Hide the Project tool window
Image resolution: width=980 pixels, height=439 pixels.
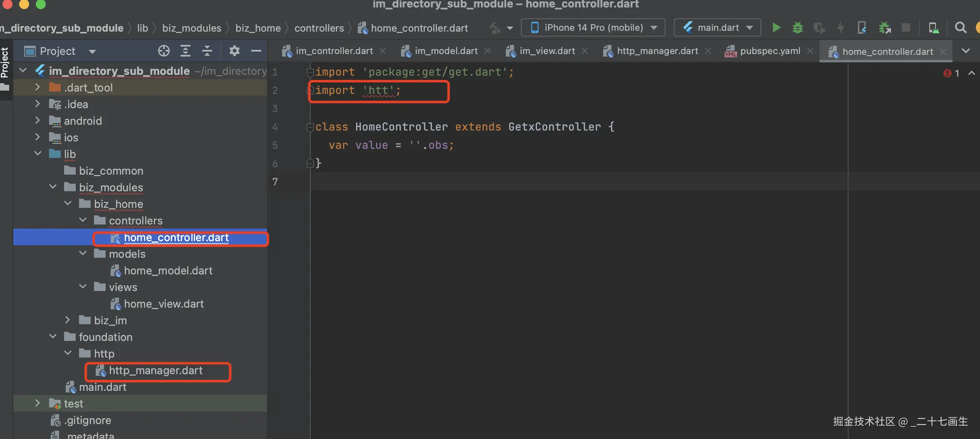point(256,51)
